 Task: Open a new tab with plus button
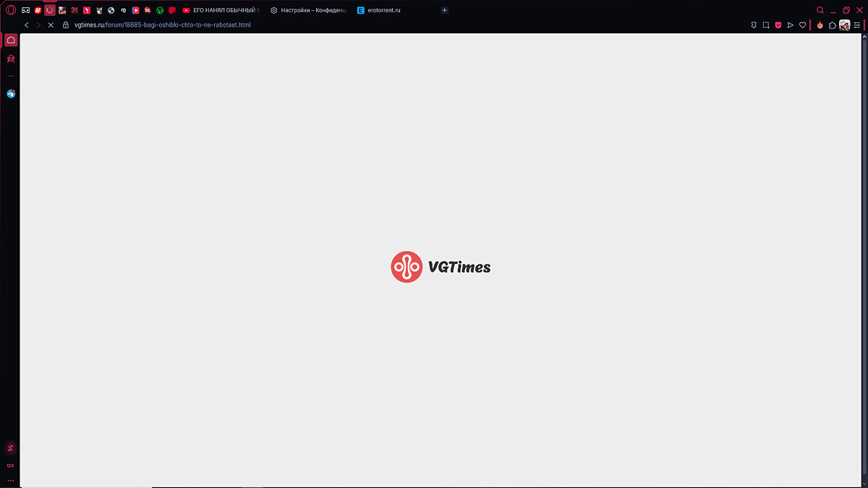444,10
